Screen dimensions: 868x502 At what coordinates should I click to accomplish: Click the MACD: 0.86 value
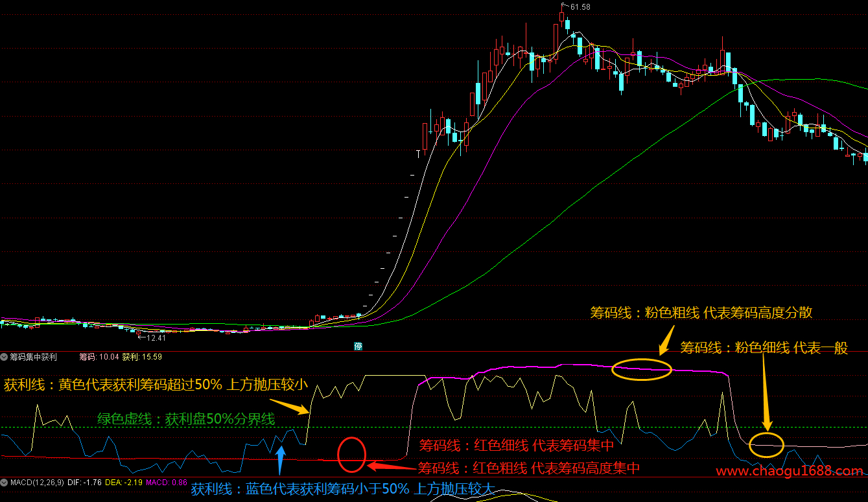coord(167,483)
